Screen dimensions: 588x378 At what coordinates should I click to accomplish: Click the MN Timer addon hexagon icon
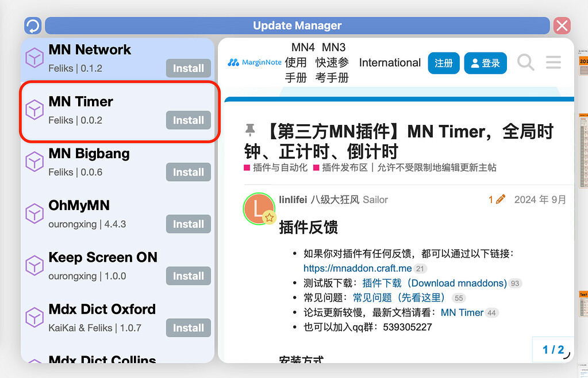click(34, 110)
